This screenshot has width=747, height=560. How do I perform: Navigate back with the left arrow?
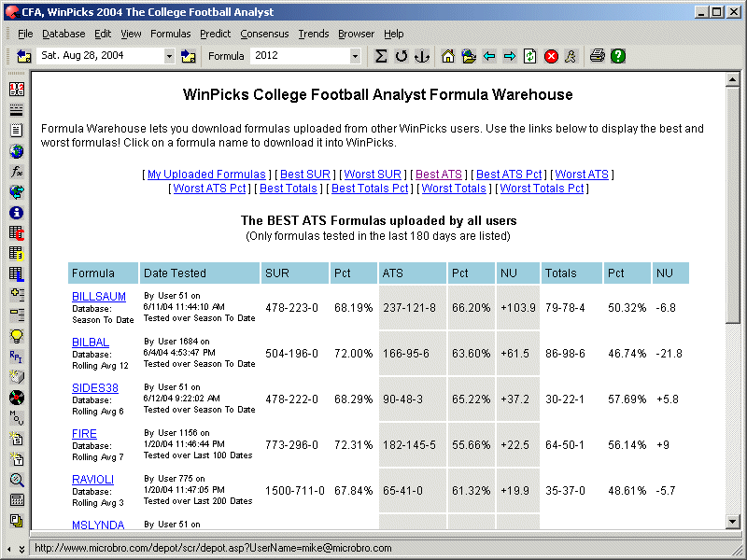click(x=489, y=56)
